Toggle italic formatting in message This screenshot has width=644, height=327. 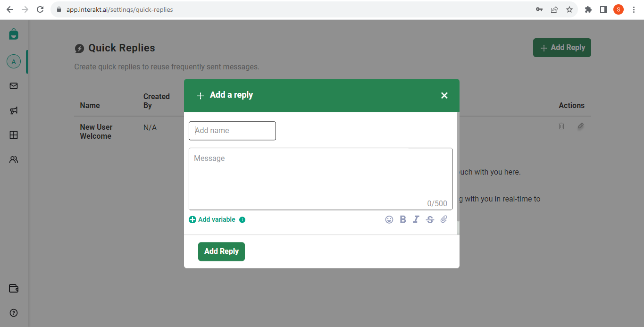tap(416, 219)
